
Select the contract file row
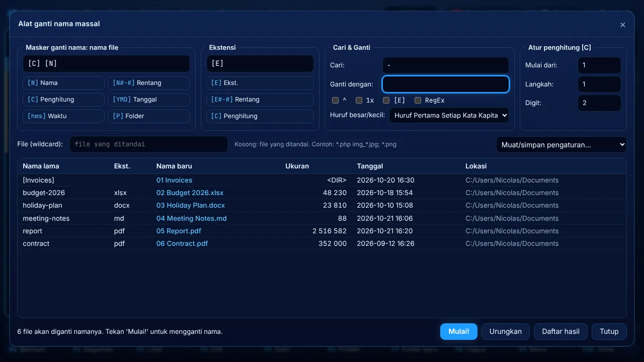click(322, 244)
